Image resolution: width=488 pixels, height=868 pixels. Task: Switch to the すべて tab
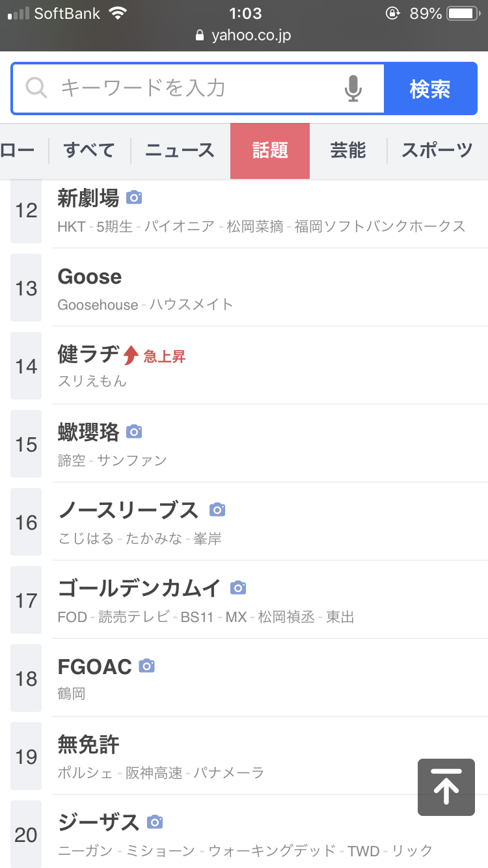pos(89,151)
